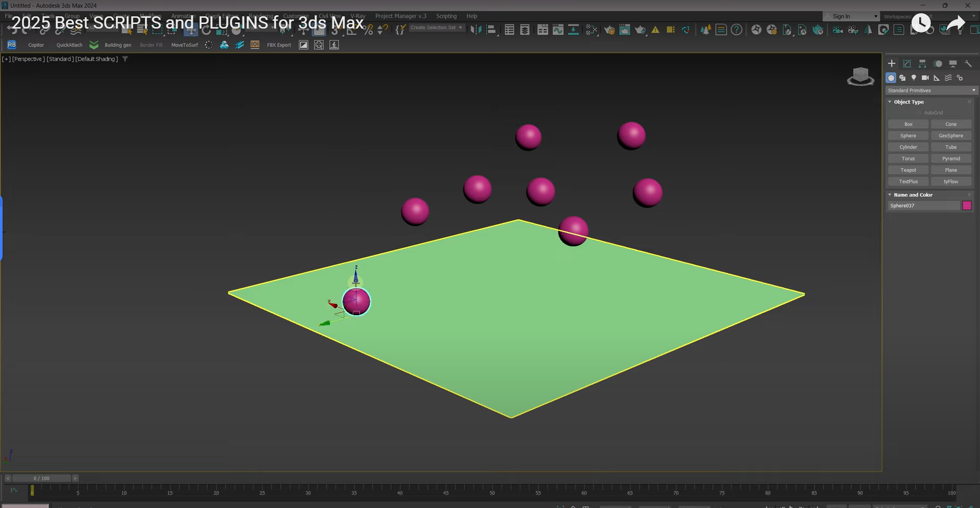980x508 pixels.
Task: Select the Cameras category icon
Action: point(925,78)
